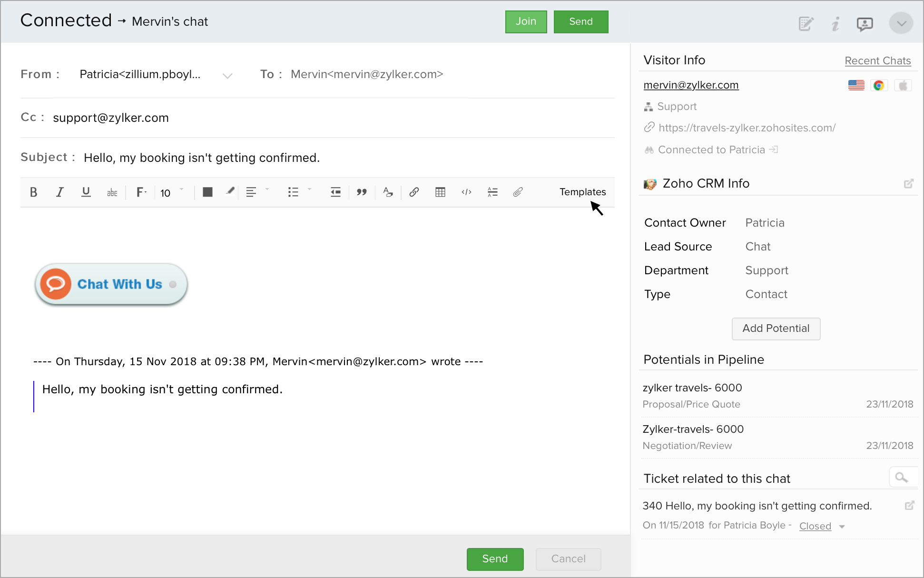Expand the round chevron menu in the header

[x=901, y=23]
